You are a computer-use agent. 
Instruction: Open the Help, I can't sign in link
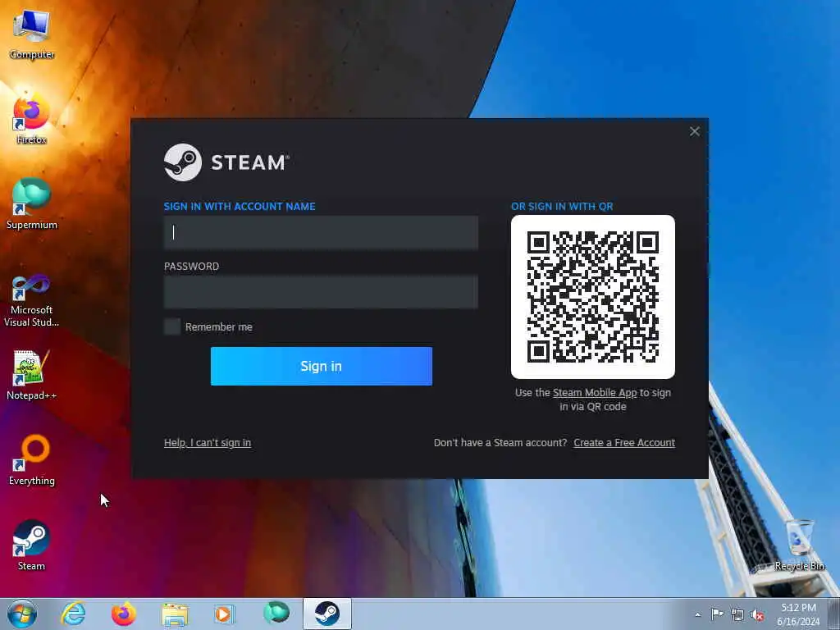pos(208,442)
